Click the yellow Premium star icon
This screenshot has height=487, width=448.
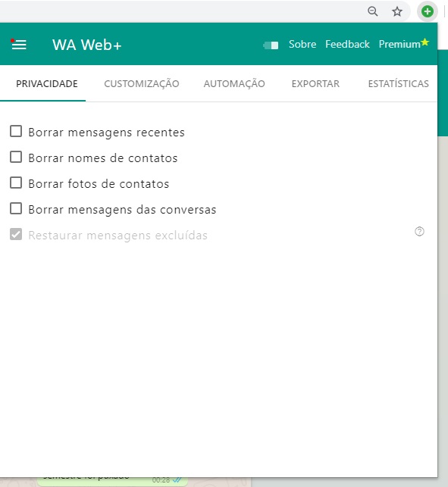point(425,42)
